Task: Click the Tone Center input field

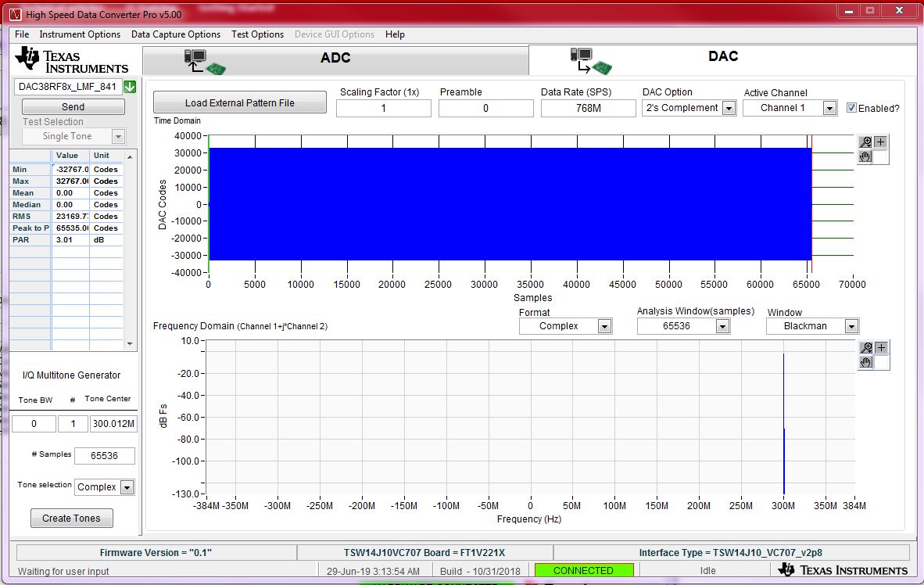Action: pos(113,424)
